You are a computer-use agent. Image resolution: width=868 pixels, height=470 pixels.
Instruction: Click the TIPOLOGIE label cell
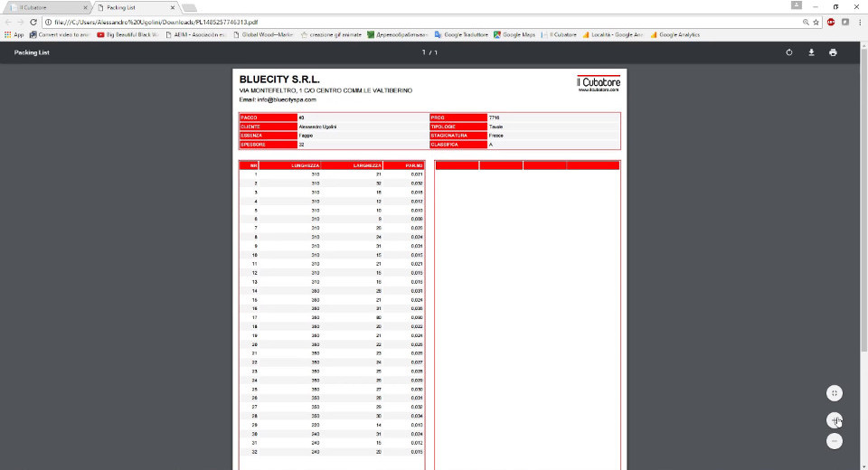(458, 127)
